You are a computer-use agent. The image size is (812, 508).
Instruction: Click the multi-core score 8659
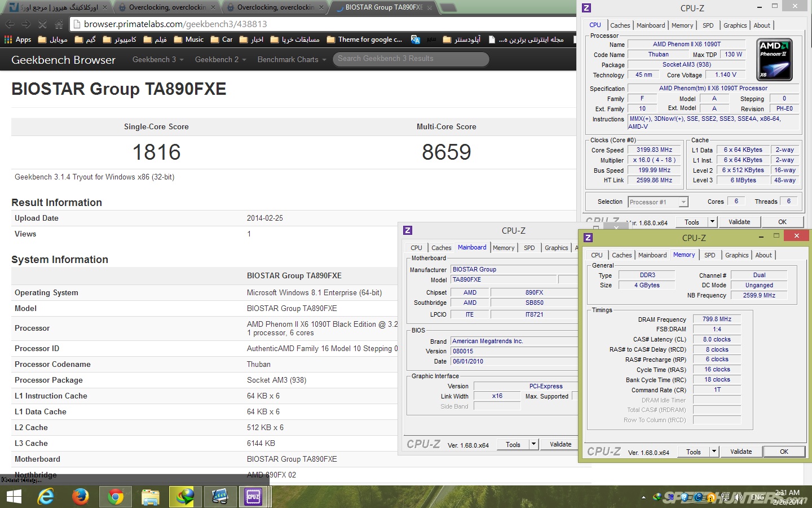(x=446, y=152)
